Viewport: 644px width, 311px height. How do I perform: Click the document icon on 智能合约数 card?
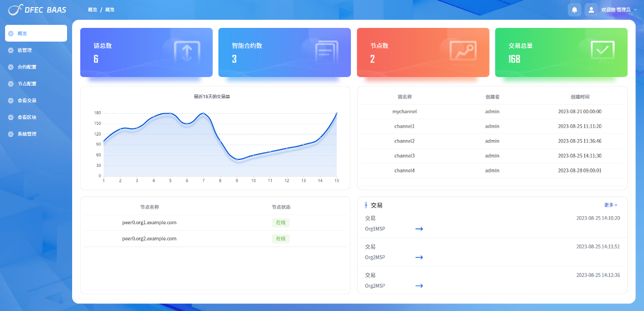click(326, 52)
